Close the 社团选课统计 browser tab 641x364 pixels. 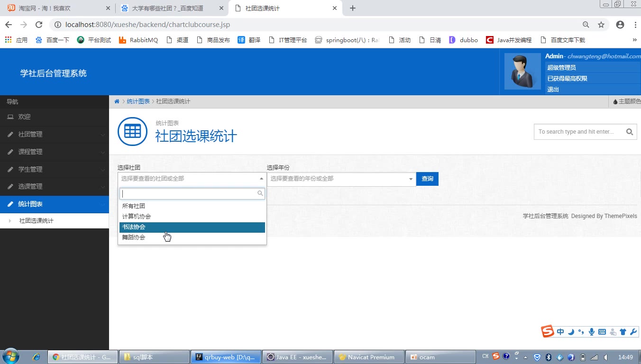(x=335, y=9)
